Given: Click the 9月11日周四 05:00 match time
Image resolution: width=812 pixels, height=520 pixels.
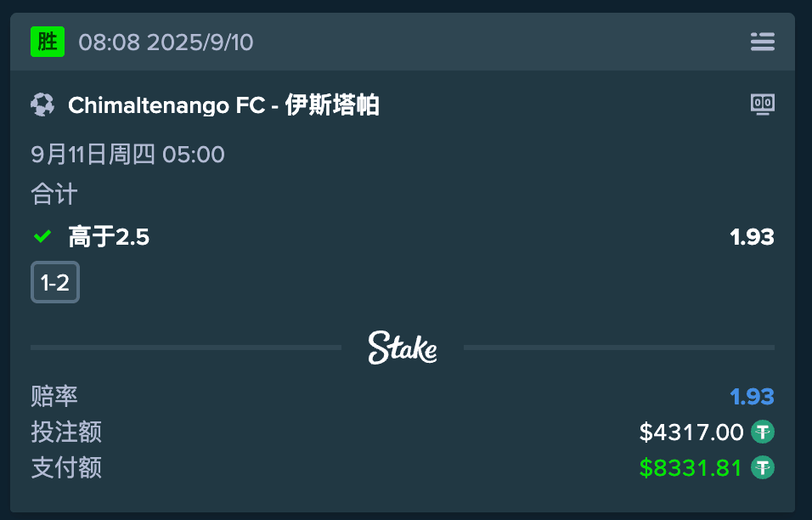Looking at the screenshot, I should pyautogui.click(x=127, y=155).
